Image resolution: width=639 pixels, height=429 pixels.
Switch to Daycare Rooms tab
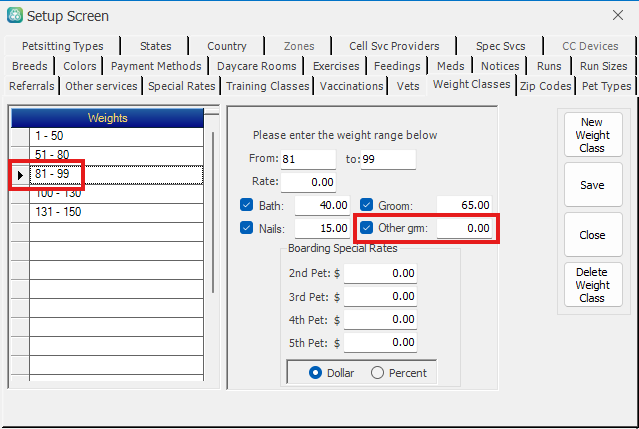point(256,66)
